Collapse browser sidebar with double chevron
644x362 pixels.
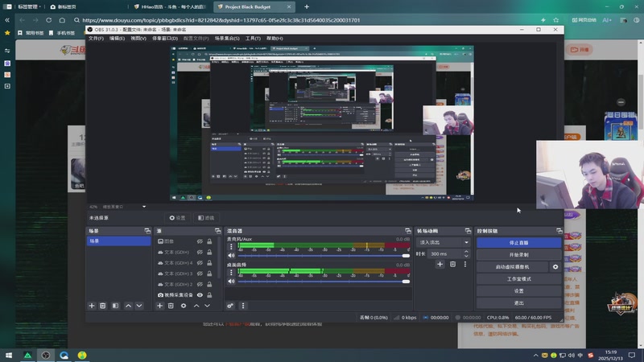pyautogui.click(x=7, y=19)
